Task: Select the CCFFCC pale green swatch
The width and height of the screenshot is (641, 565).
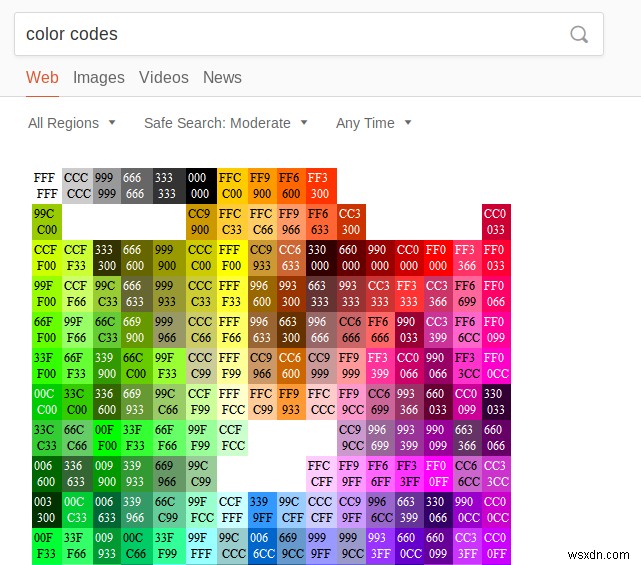Action: click(232, 437)
